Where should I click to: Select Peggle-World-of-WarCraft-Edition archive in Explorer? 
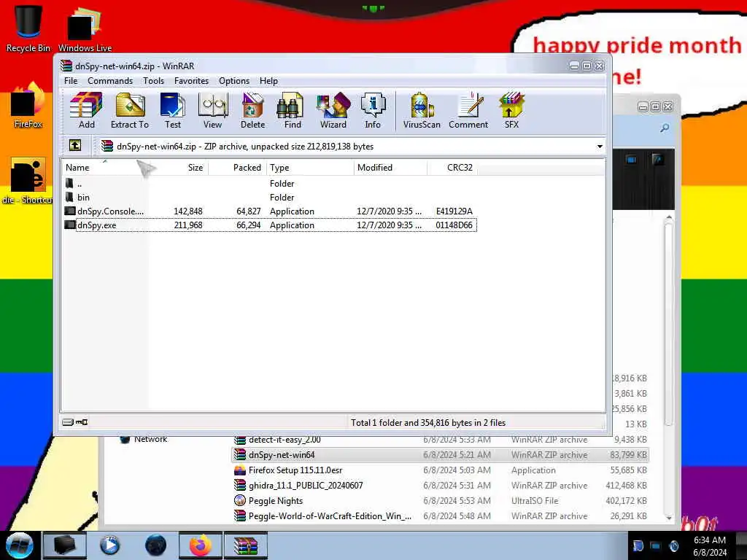[440, 516]
